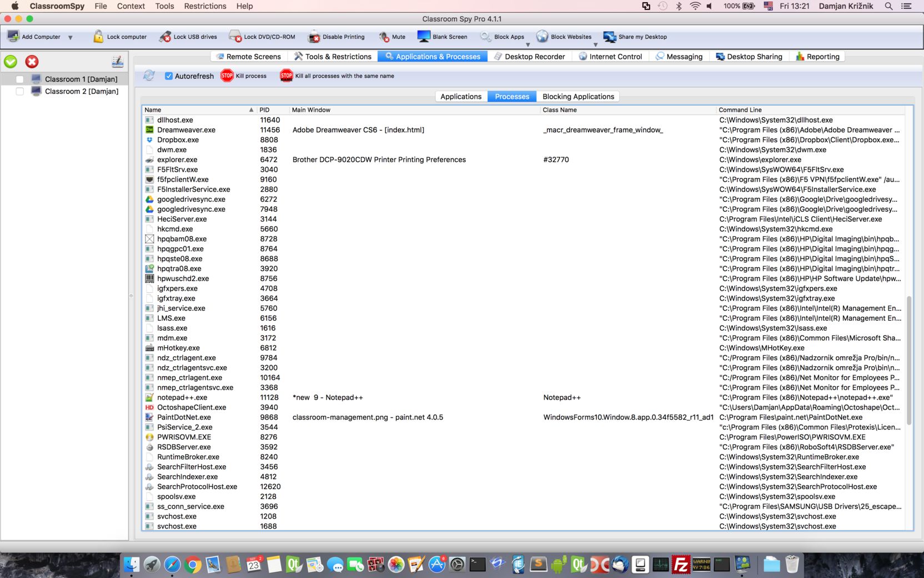The height and width of the screenshot is (578, 924).
Task: Switch to the Blocking Applications tab
Action: pyautogui.click(x=578, y=97)
